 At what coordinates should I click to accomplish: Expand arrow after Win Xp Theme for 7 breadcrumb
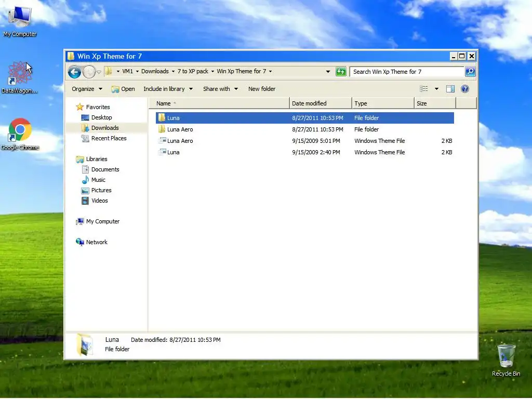tap(270, 72)
